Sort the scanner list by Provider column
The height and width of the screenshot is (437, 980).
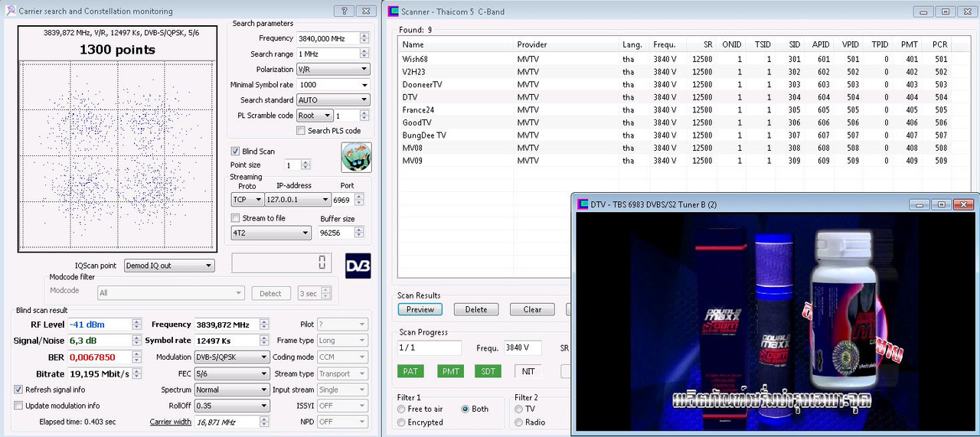click(x=566, y=44)
